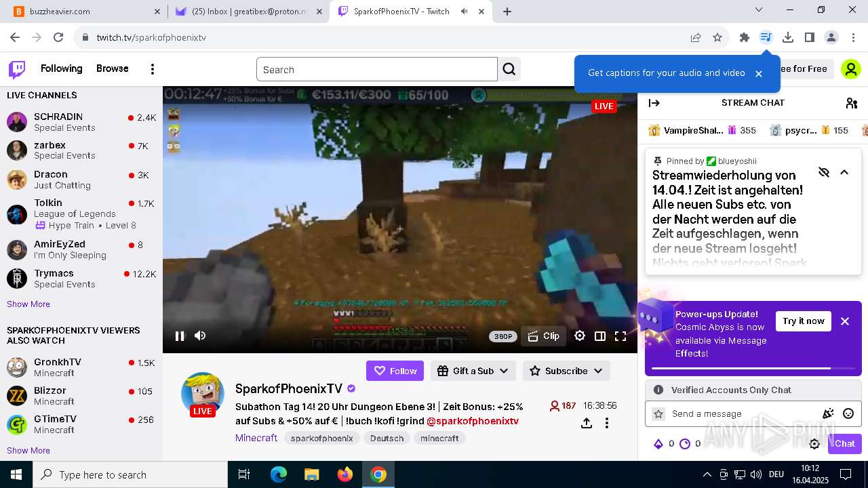Image resolution: width=868 pixels, height=488 pixels.
Task: Open the Minecraft category link
Action: tap(256, 438)
